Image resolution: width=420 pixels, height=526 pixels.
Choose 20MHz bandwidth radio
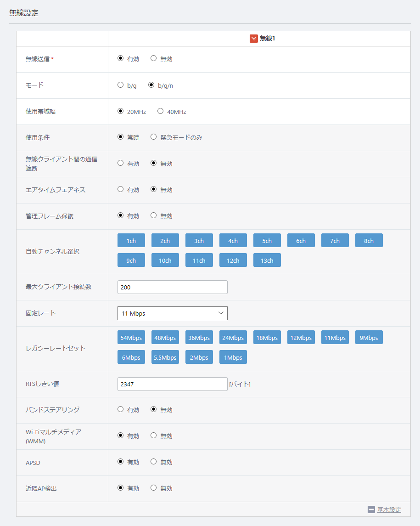click(120, 111)
